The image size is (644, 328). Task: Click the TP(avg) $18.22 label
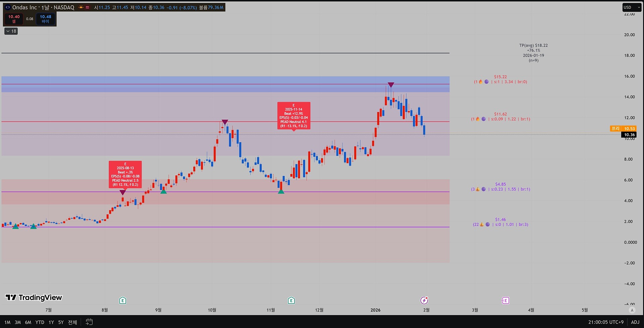pos(534,53)
